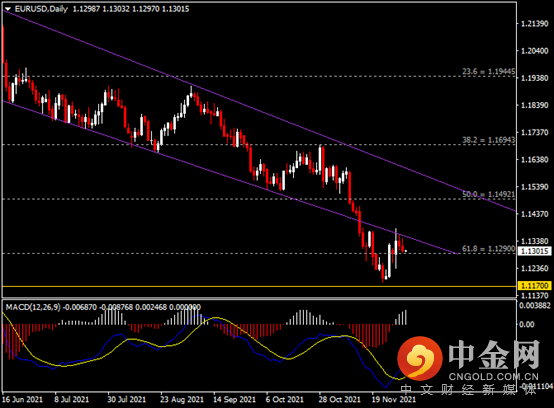Select the 50.0 = 1.14921 Fibonacci level
The height and width of the screenshot is (408, 554).
(488, 195)
